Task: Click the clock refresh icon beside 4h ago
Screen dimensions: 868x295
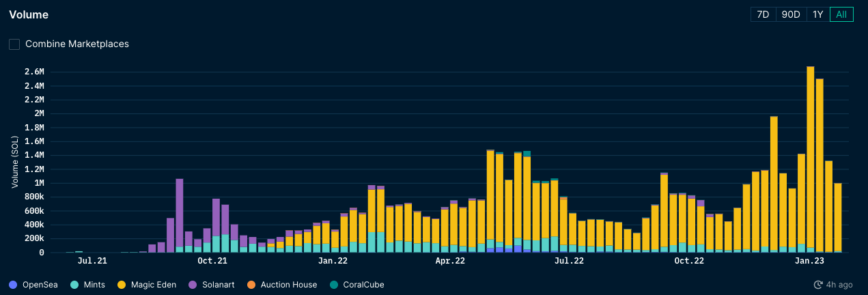Action: coord(818,285)
